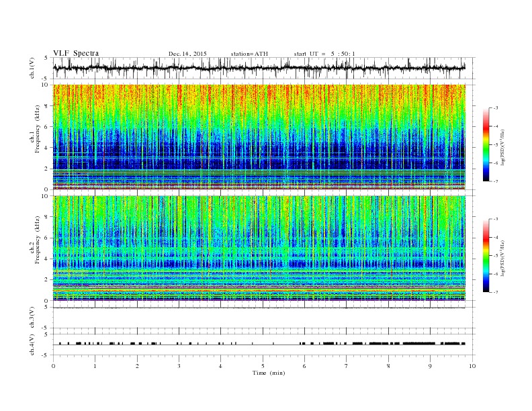532x411 pixels.
Task: Click the "start UT = 5 :50: 1" label
Action: coord(324,54)
